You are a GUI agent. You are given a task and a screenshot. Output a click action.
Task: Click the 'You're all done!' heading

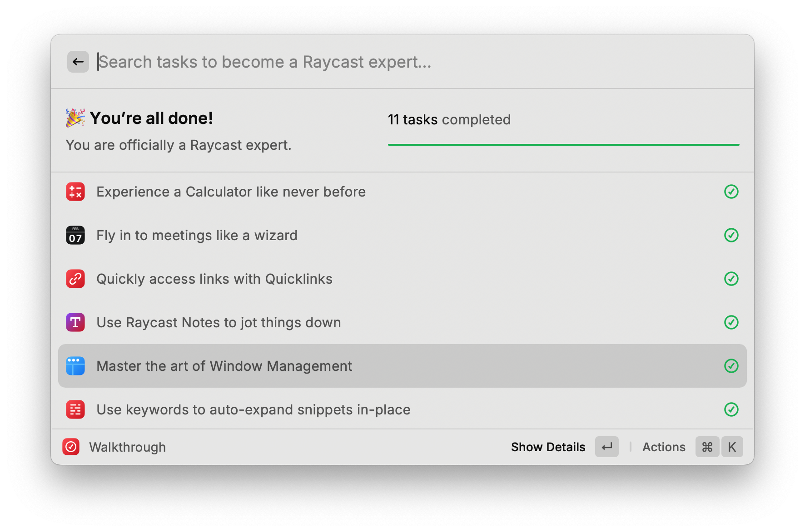[151, 118]
